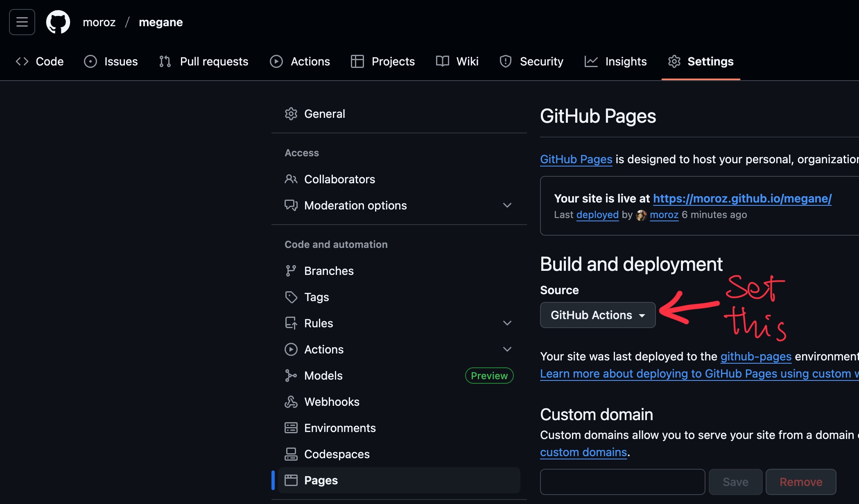Expand Moderation options chevron
Screen dimensions: 859x504
click(x=507, y=205)
